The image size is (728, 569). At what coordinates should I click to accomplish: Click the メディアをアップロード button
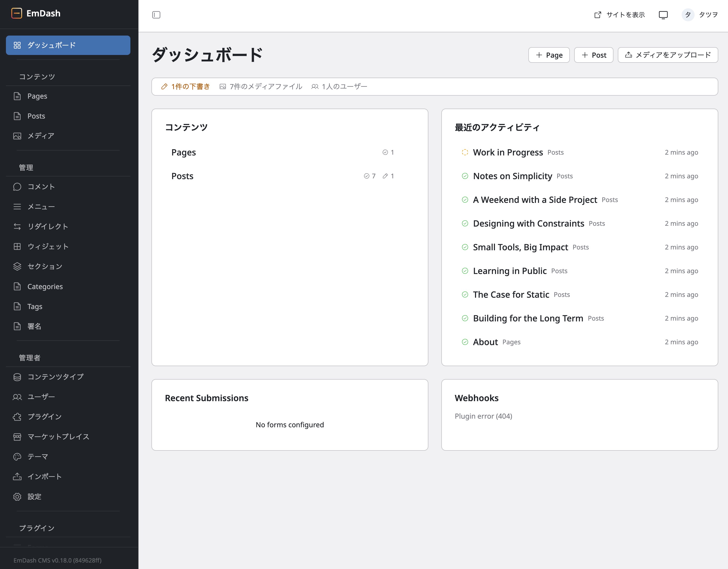pos(668,55)
